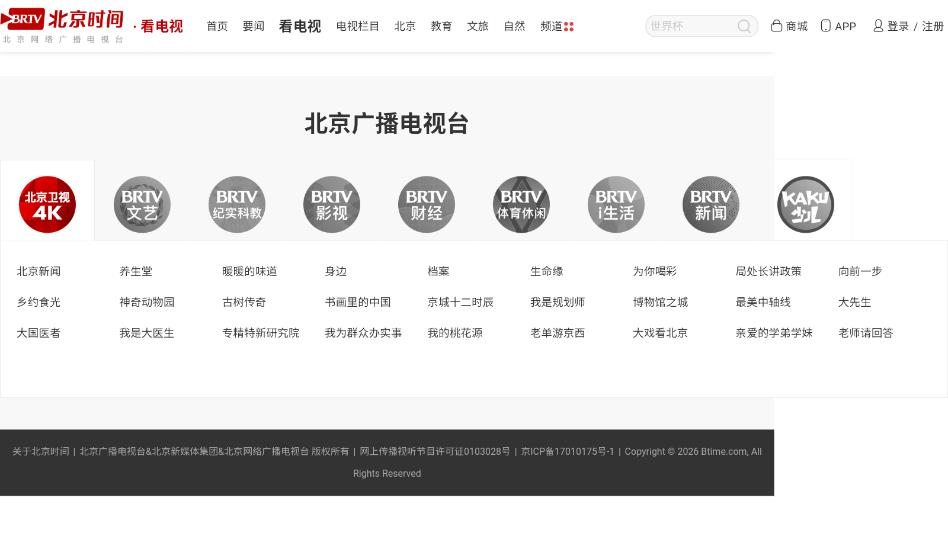Open the 老单游京西 program link

pyautogui.click(x=557, y=333)
